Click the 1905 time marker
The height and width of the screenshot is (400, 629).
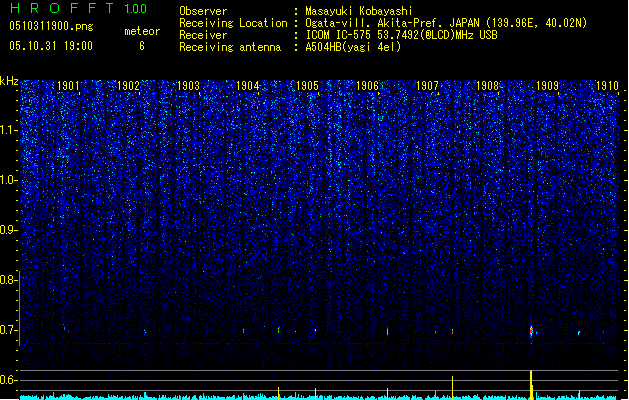coord(307,86)
